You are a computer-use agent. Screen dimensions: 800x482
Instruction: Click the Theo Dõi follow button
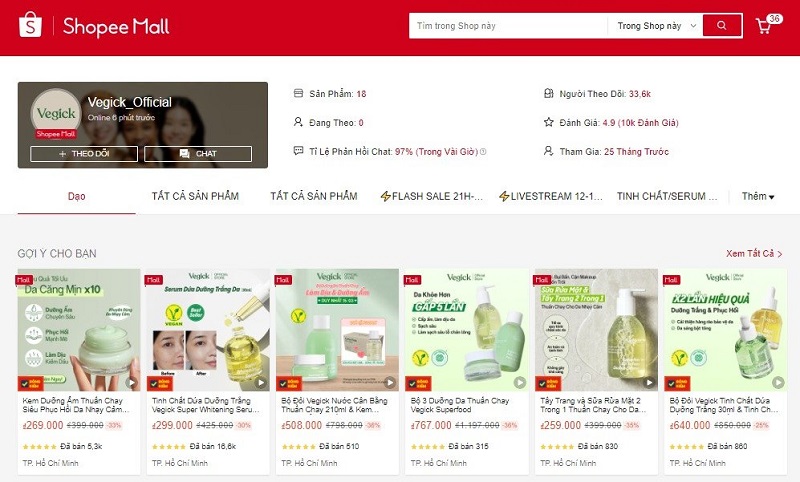pos(84,154)
